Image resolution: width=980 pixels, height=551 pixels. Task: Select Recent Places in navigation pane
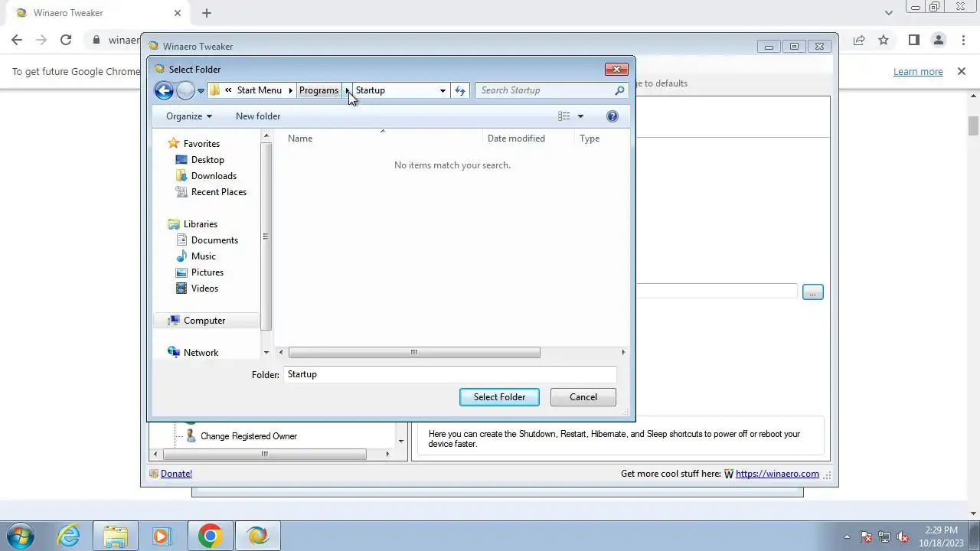(x=219, y=192)
